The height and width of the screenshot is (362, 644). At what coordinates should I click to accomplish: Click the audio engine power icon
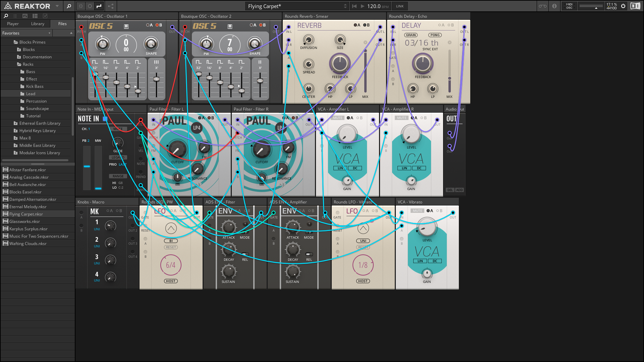[623, 6]
